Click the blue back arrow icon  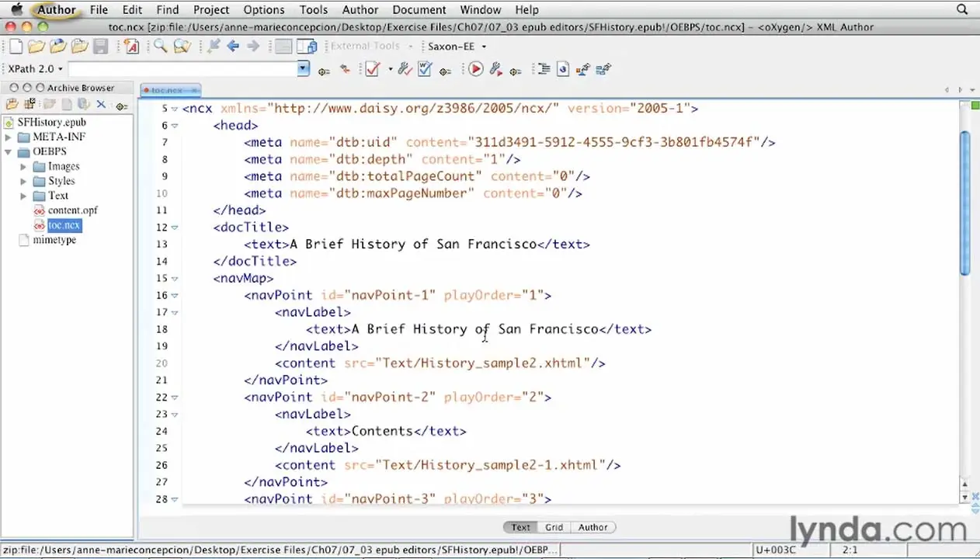232,47
